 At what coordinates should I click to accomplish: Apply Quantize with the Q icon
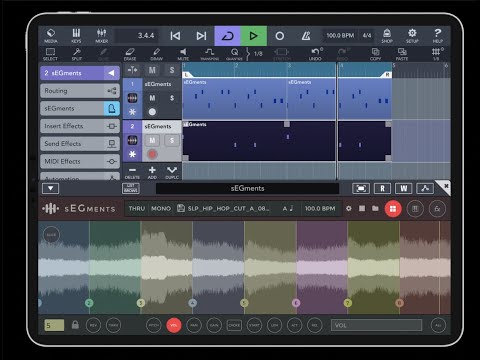(x=235, y=54)
